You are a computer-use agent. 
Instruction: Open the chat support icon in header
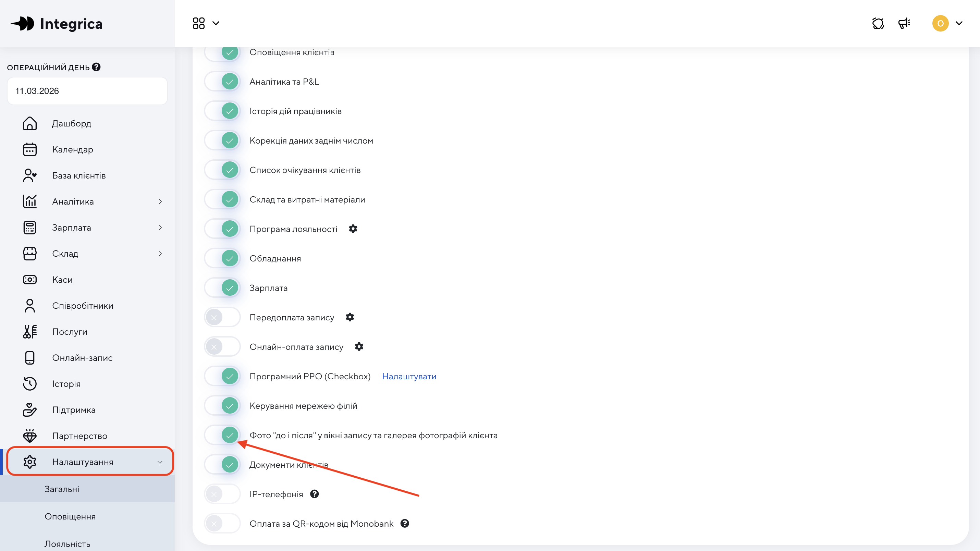click(878, 23)
